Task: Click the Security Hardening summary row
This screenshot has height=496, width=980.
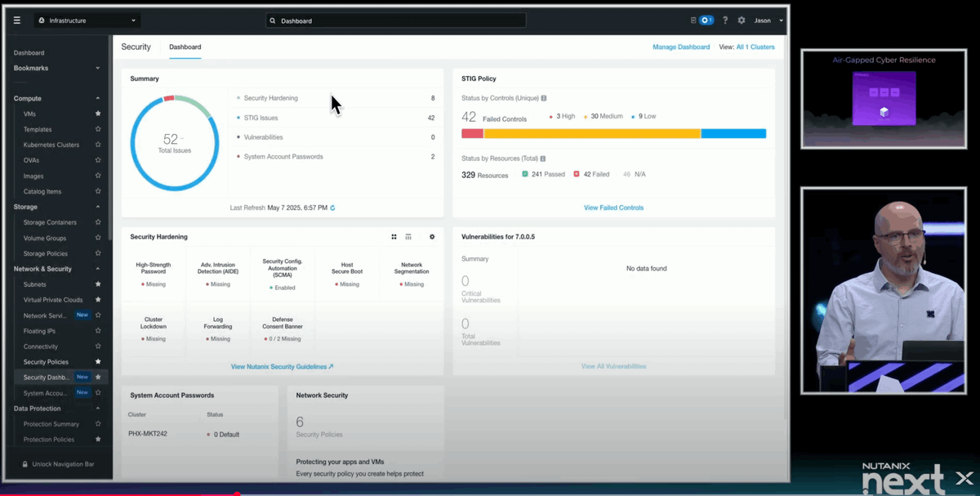Action: 336,98
